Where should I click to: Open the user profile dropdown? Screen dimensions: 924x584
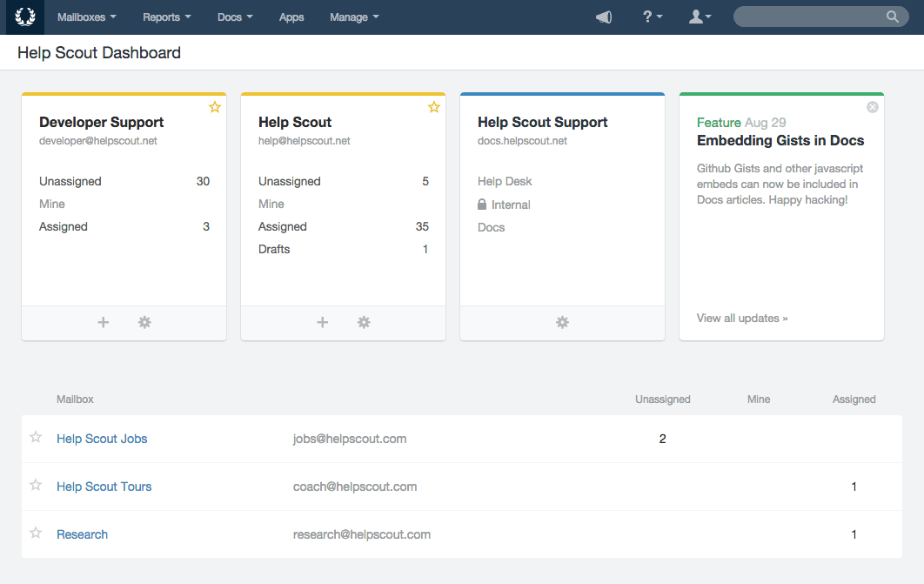pyautogui.click(x=700, y=17)
